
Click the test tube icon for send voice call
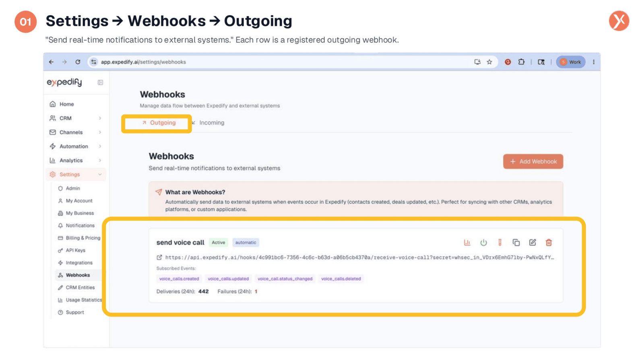[500, 243]
